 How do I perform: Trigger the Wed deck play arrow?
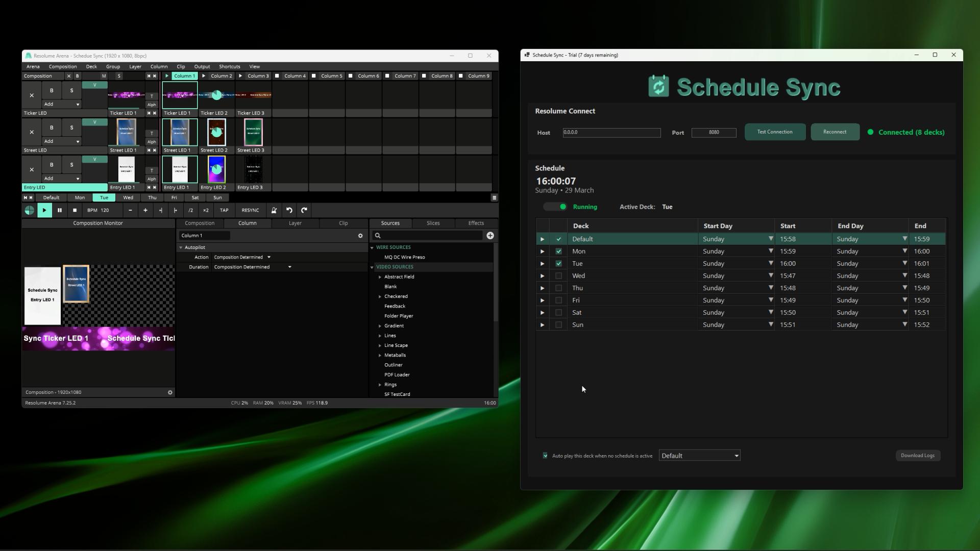[x=542, y=276]
